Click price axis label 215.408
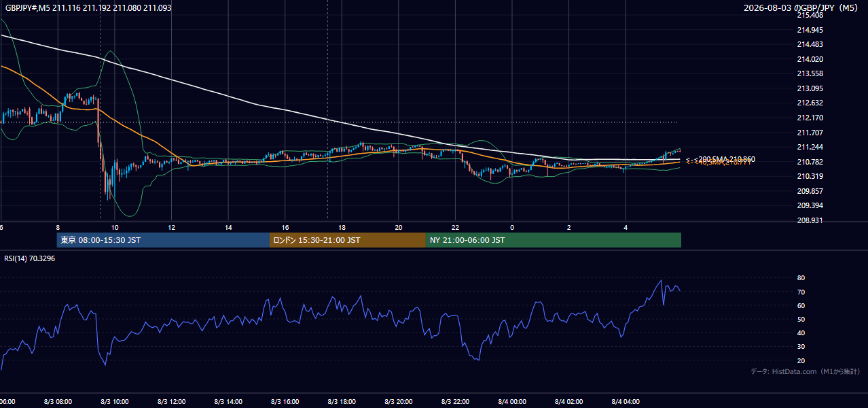The image size is (868, 408). click(810, 15)
